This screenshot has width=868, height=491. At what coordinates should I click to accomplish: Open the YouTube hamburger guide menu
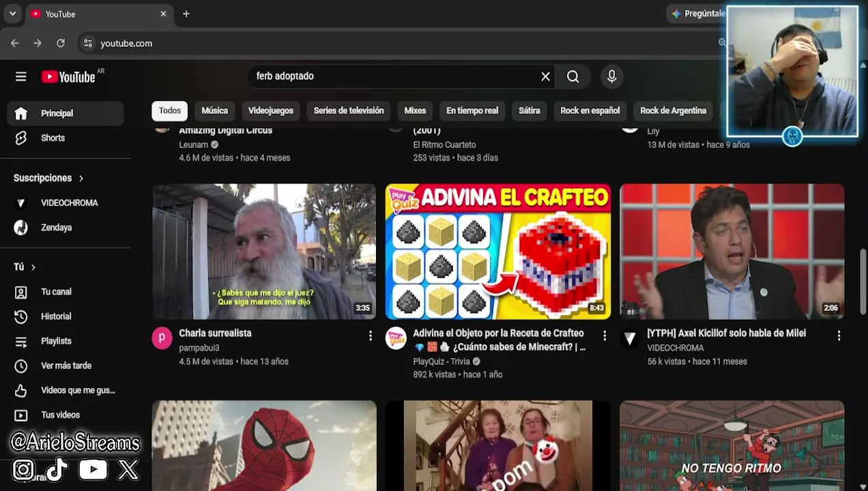[x=21, y=76]
